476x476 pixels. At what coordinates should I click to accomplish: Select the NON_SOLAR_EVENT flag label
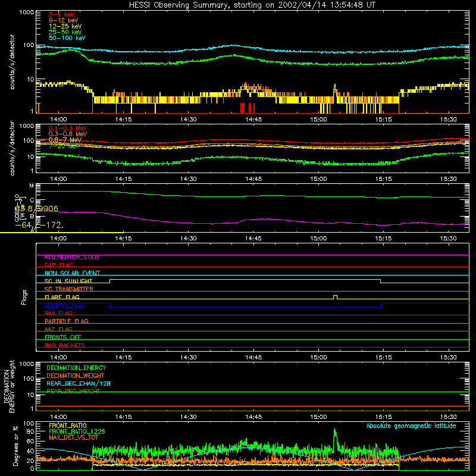pos(72,273)
